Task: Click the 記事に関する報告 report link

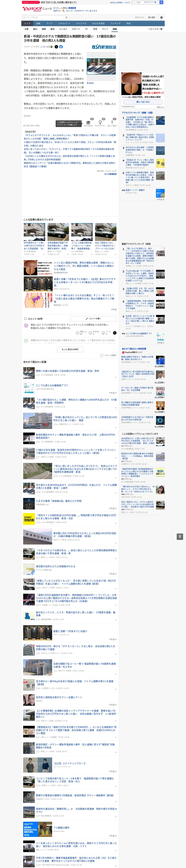Action: pyautogui.click(x=31, y=126)
